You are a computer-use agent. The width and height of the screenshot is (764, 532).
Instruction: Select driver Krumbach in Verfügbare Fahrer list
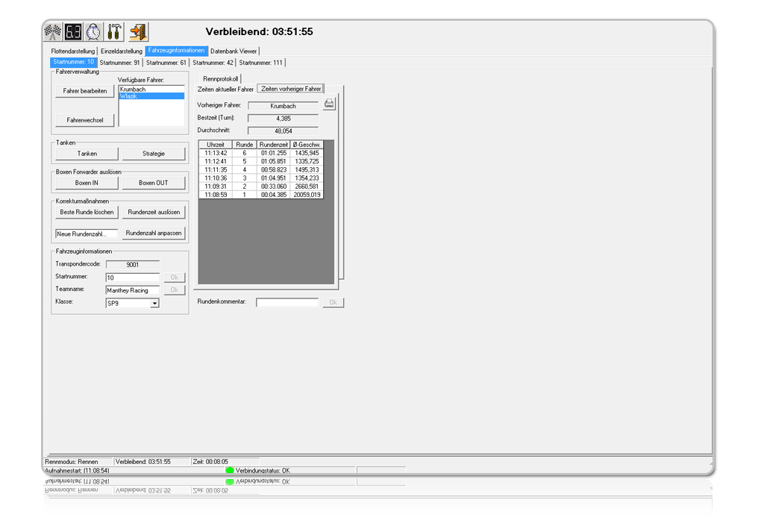pyautogui.click(x=151, y=89)
